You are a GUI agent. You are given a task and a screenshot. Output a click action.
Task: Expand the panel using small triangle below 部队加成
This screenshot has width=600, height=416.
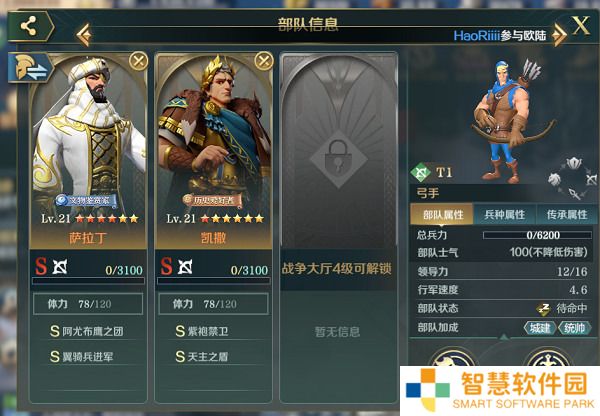click(504, 337)
